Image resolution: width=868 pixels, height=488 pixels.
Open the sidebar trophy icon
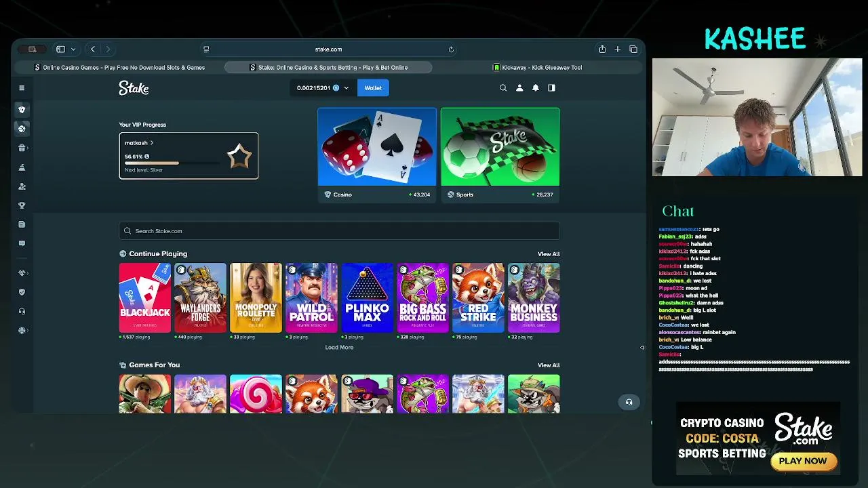coord(22,205)
